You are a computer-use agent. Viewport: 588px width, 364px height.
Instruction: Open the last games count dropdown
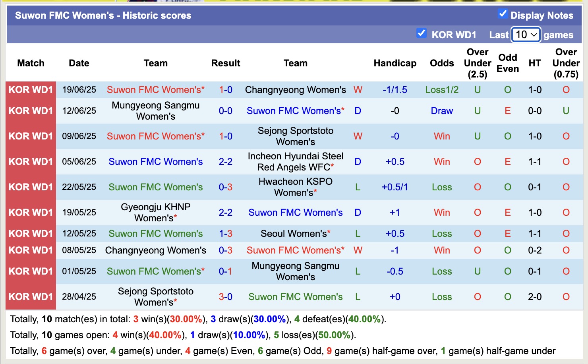tap(525, 35)
